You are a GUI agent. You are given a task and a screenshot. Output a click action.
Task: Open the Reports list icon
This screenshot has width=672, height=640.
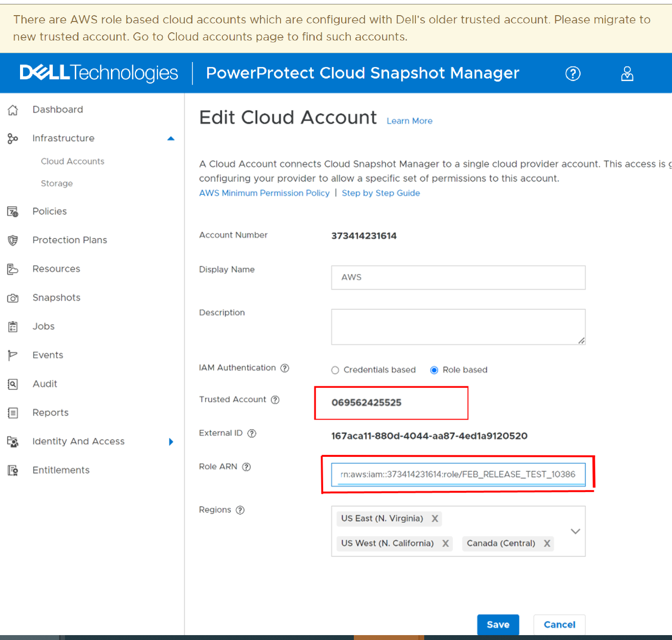[13, 413]
